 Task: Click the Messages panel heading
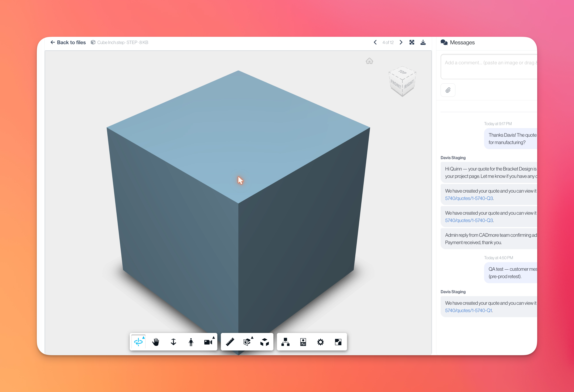point(462,42)
